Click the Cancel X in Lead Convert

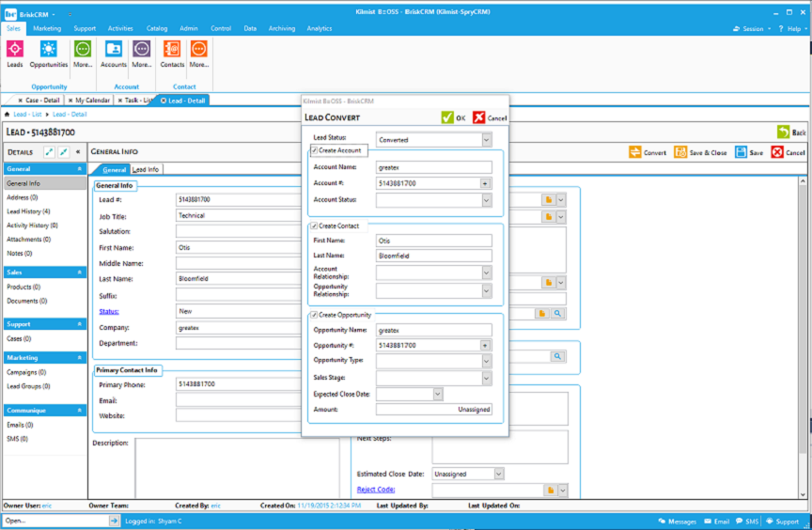[479, 117]
